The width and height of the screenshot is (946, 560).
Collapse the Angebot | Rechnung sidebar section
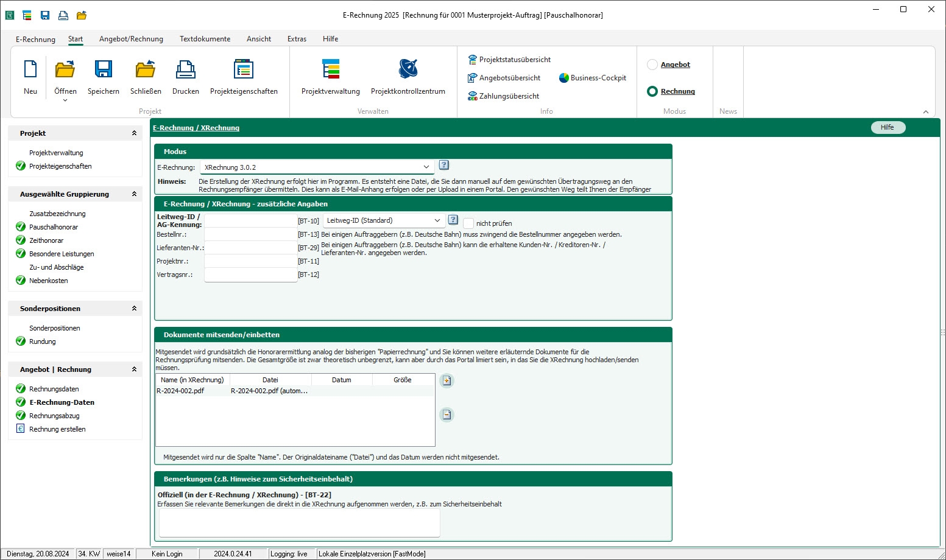pos(134,369)
